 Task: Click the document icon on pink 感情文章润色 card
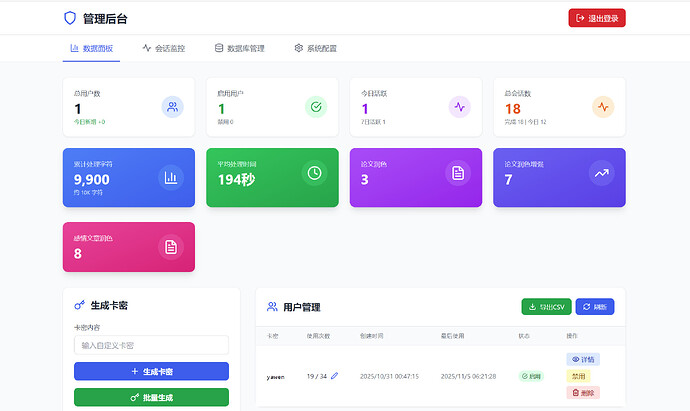tap(171, 247)
